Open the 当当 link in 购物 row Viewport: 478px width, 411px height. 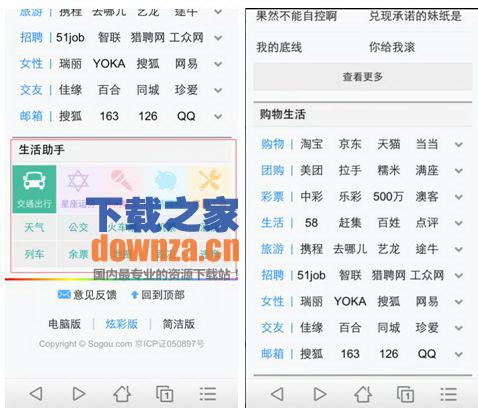pyautogui.click(x=427, y=144)
